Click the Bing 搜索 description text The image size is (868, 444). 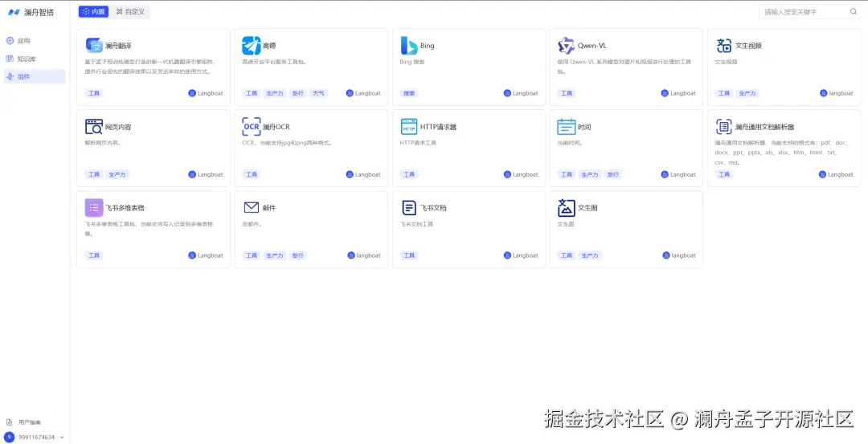[x=411, y=62]
